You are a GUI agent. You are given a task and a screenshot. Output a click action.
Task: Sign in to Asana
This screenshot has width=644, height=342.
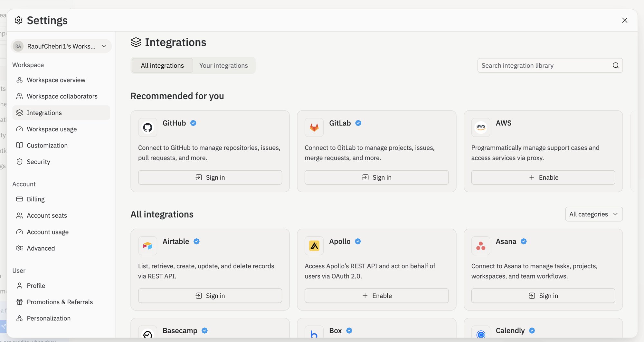coord(543,296)
